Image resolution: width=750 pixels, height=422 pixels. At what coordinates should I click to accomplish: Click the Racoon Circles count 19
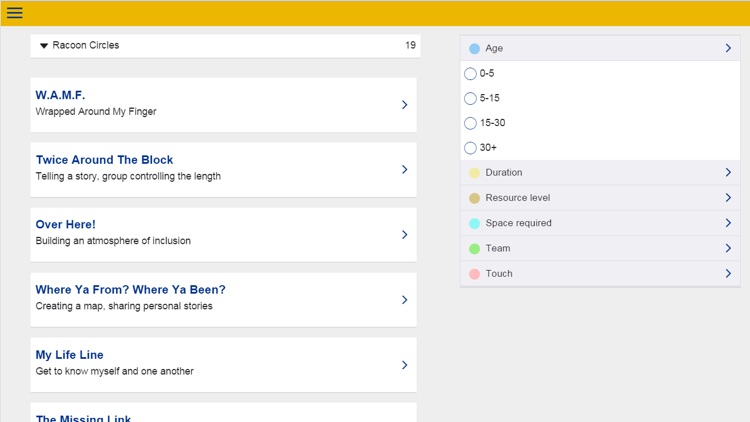pos(410,46)
